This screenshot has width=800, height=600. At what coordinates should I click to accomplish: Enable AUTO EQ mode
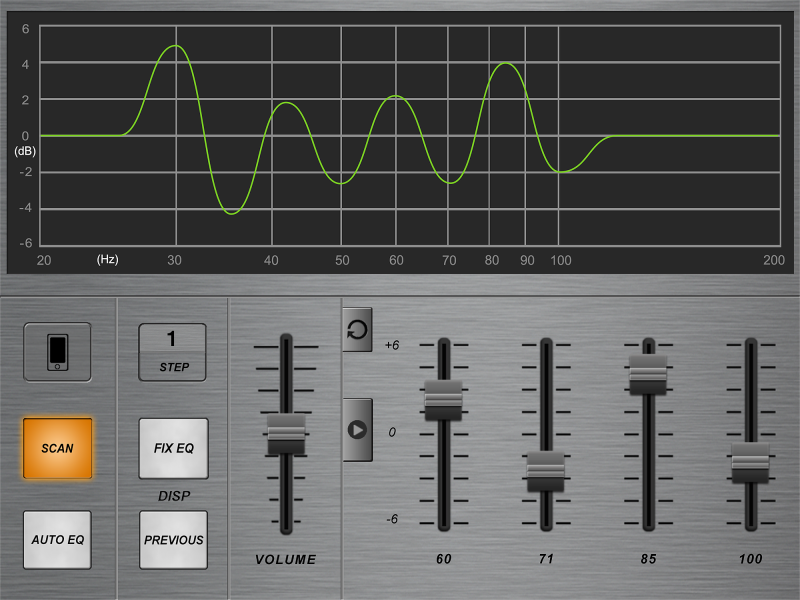(57, 540)
